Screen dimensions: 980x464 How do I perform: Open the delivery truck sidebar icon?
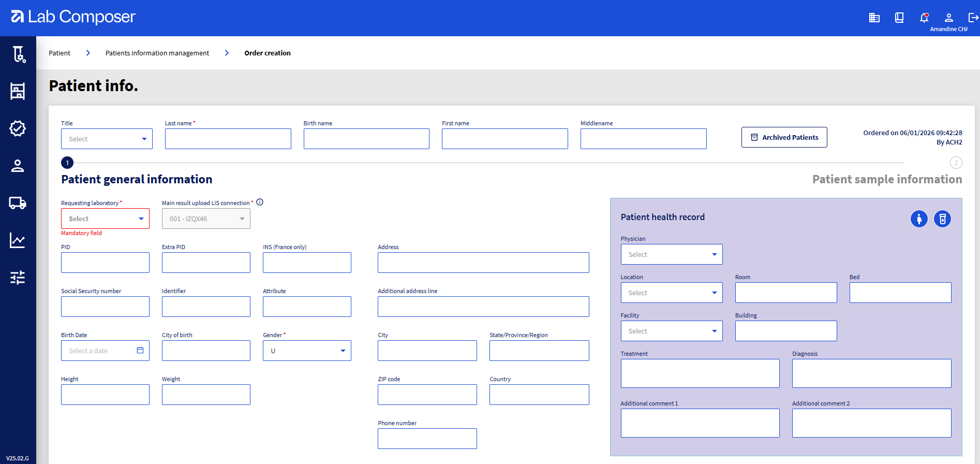(x=18, y=203)
